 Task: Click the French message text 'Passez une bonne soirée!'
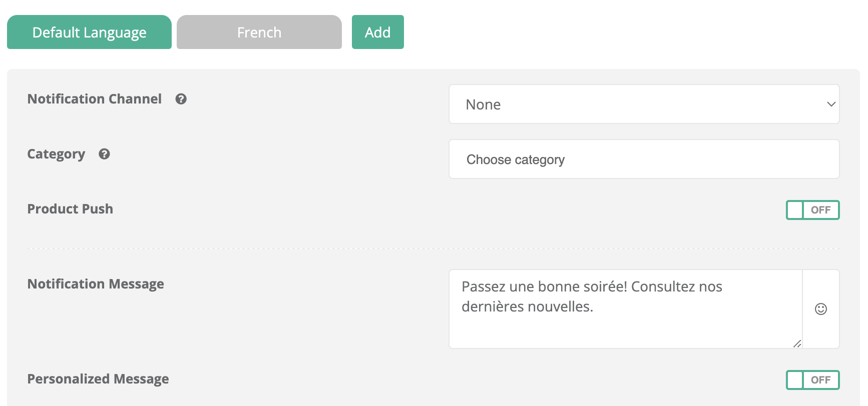pyautogui.click(x=544, y=287)
